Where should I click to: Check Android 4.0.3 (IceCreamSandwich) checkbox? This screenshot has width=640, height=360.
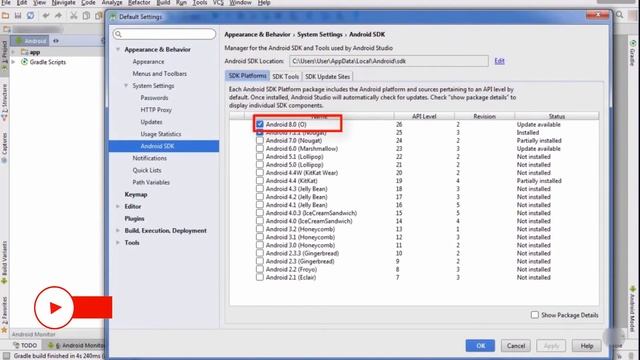pyautogui.click(x=260, y=213)
